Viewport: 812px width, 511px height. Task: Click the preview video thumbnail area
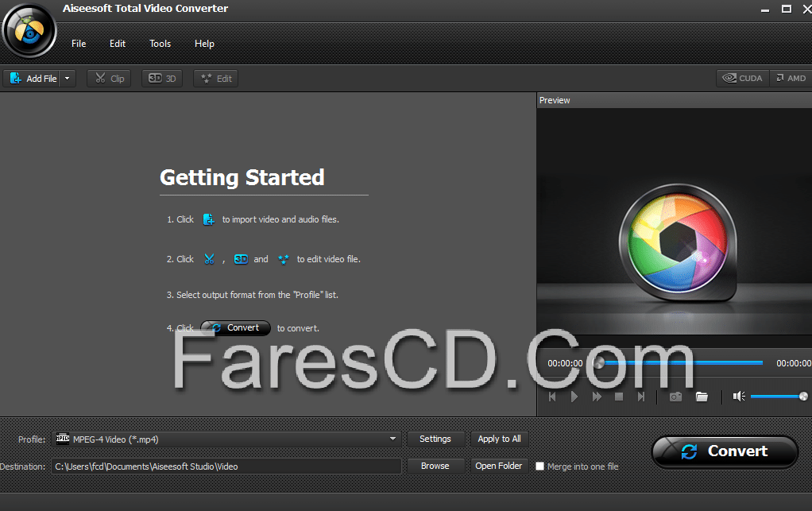[x=675, y=221]
